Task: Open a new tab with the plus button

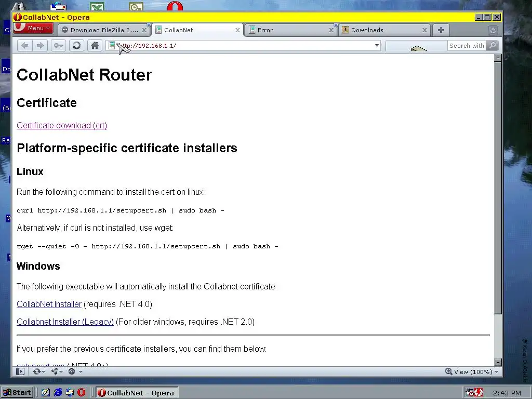Action: [441, 30]
